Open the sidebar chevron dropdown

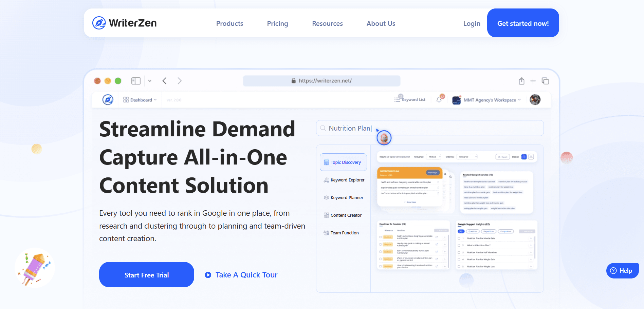(x=150, y=81)
